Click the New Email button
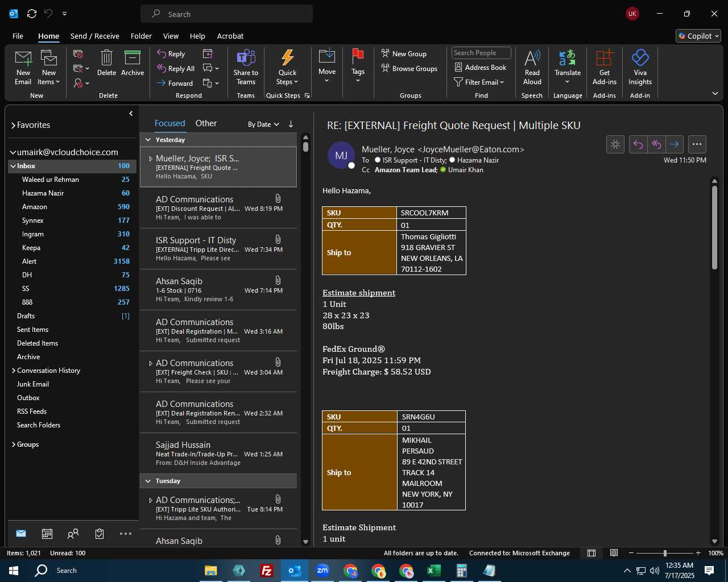Viewport: 728px width, 582px height. 23,67
